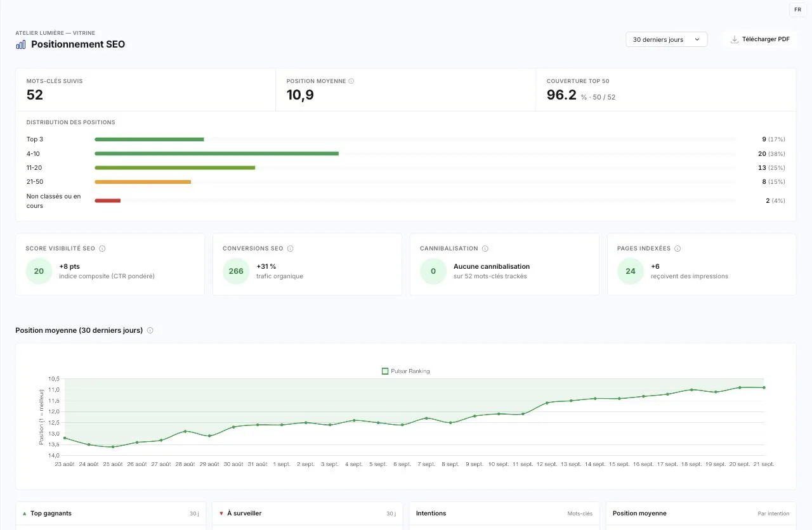
Task: Click green up triangle in Top gagnants
Action: (x=24, y=514)
